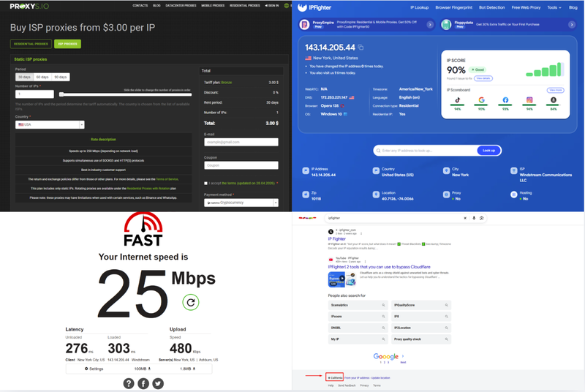Open Mobile Proxies nav item
The image size is (585, 392).
coord(213,6)
